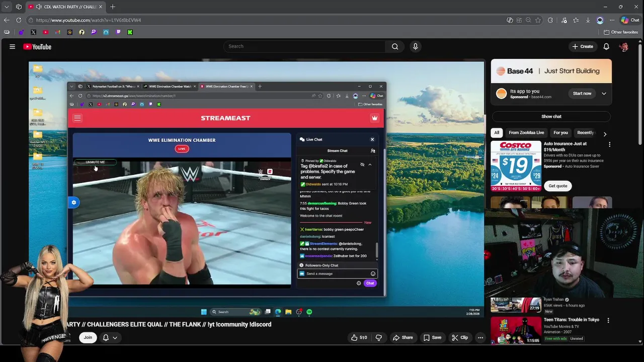Show more filter chips arrow
644x362 pixels.
[x=605, y=134]
